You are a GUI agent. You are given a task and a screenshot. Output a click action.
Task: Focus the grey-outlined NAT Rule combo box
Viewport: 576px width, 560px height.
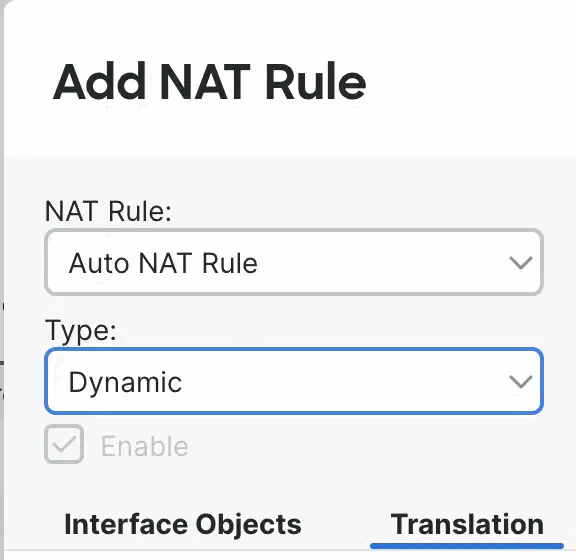tap(294, 262)
